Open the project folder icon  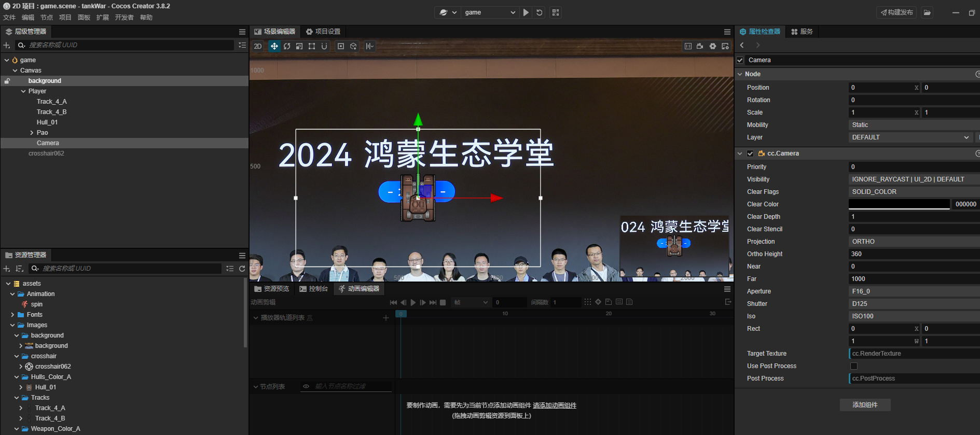[927, 12]
